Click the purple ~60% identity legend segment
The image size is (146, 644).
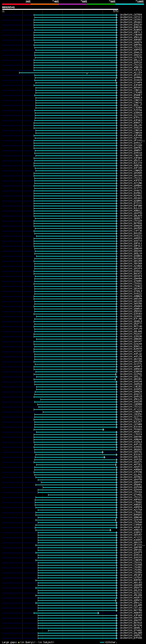click(x=73, y=4)
